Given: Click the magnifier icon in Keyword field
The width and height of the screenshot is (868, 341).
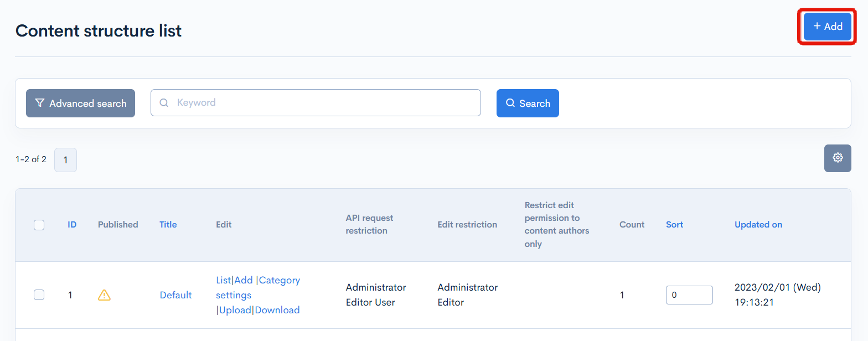Looking at the screenshot, I should (164, 102).
